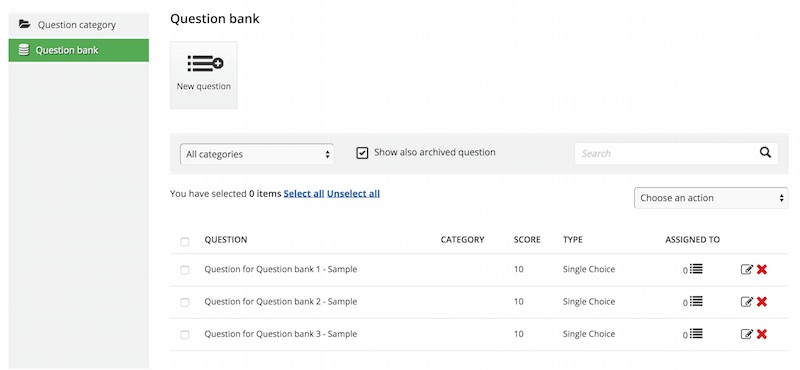800x370 pixels.
Task: Click score 10 of Question bank 1
Action: (x=518, y=269)
